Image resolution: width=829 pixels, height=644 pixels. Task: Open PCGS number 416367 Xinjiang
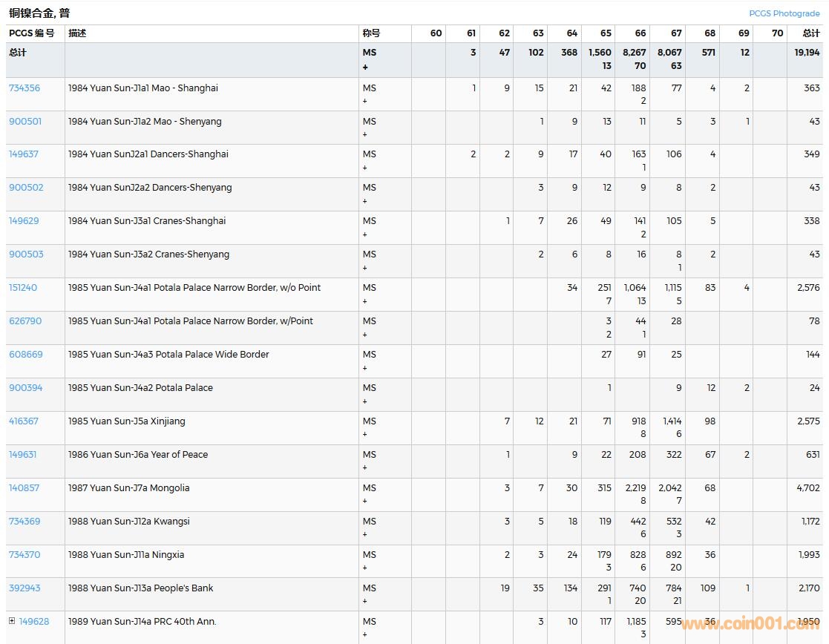24,421
